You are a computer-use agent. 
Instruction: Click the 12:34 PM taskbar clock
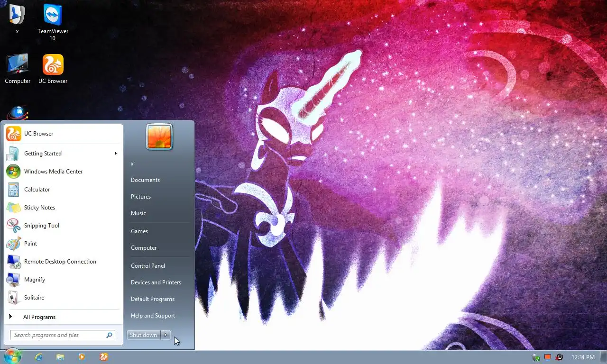(583, 357)
